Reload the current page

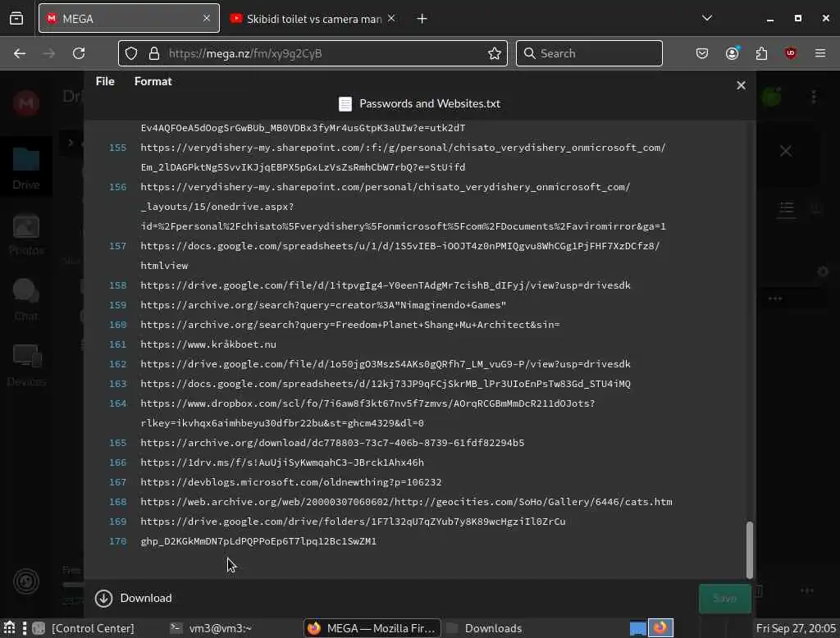79,53
